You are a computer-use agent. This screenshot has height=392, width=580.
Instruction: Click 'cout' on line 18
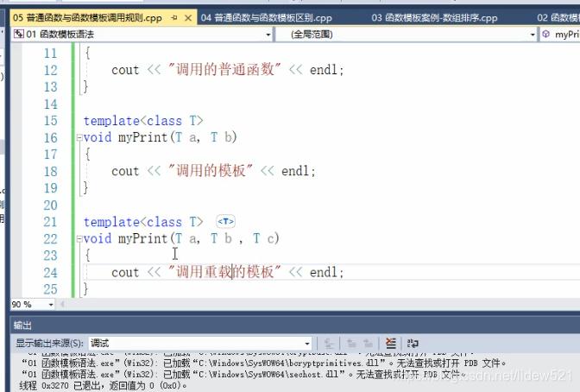125,171
